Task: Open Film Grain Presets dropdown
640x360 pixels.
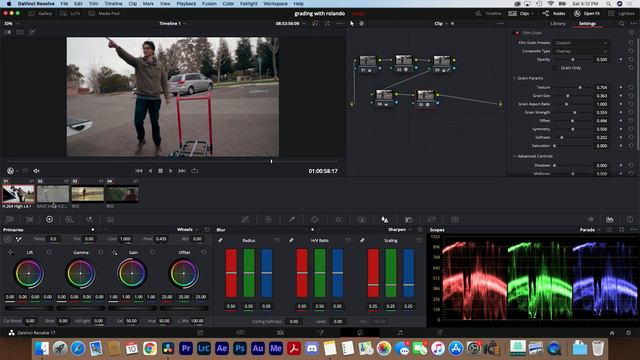Action: (x=581, y=43)
